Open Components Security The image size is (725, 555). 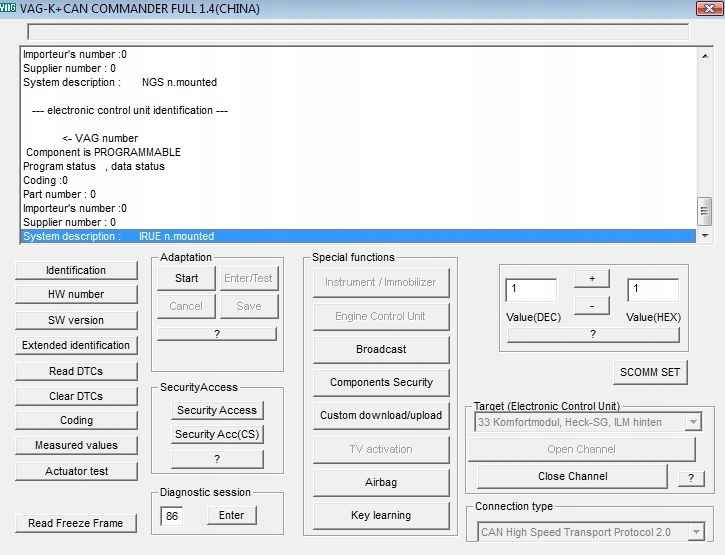381,382
